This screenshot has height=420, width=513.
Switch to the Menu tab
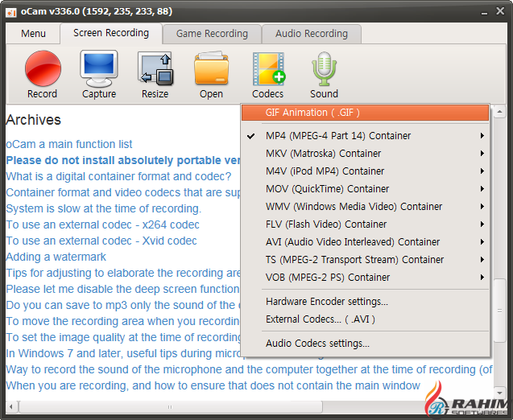(33, 33)
